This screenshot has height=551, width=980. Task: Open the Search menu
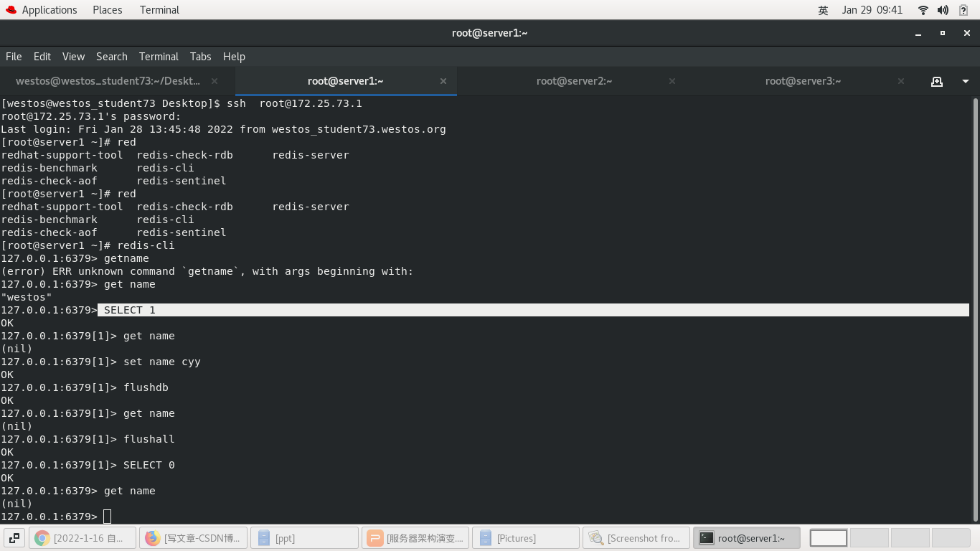(x=112, y=56)
